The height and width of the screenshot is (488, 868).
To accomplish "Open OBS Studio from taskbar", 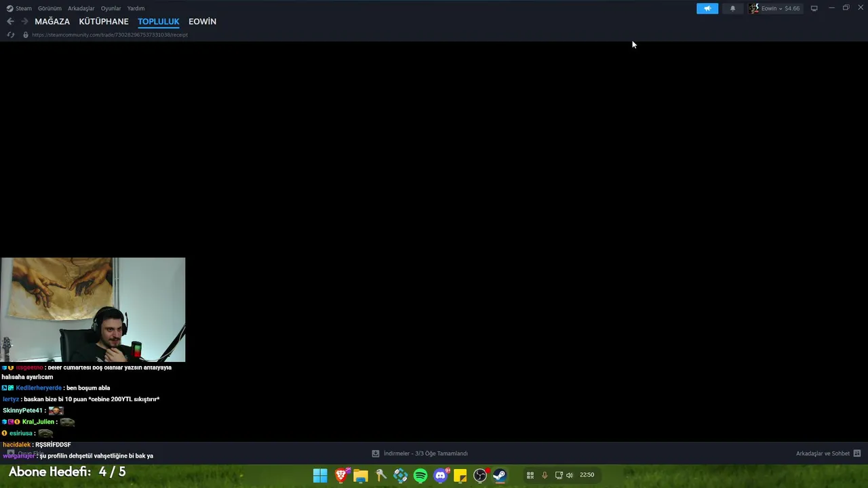I will (480, 476).
